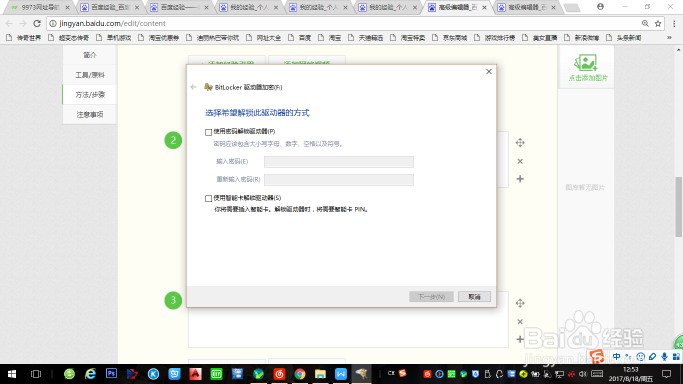Open 新浪微博 bookmark
The width and height of the screenshot is (683, 384).
[x=582, y=38]
